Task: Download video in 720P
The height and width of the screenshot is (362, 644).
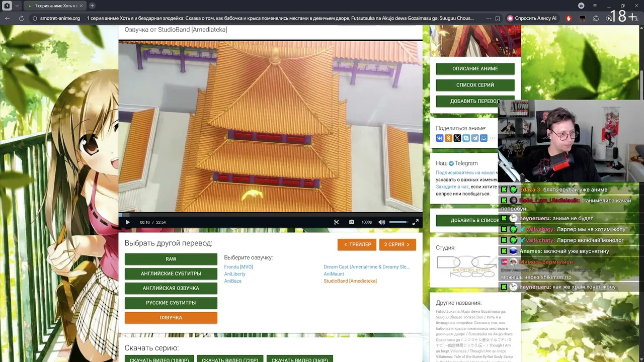Action: click(x=230, y=359)
